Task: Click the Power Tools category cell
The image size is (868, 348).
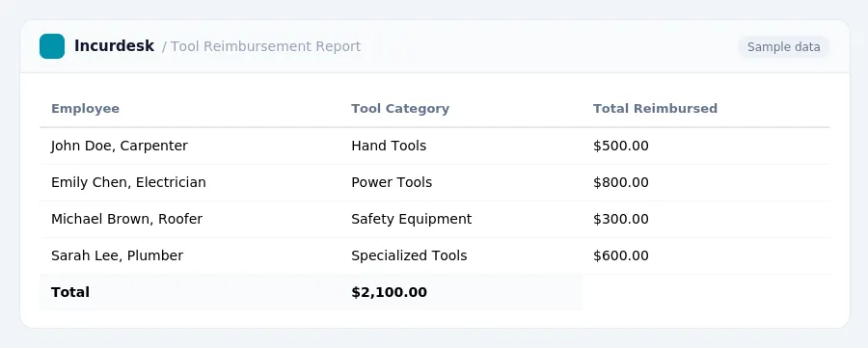Action: coord(392,182)
